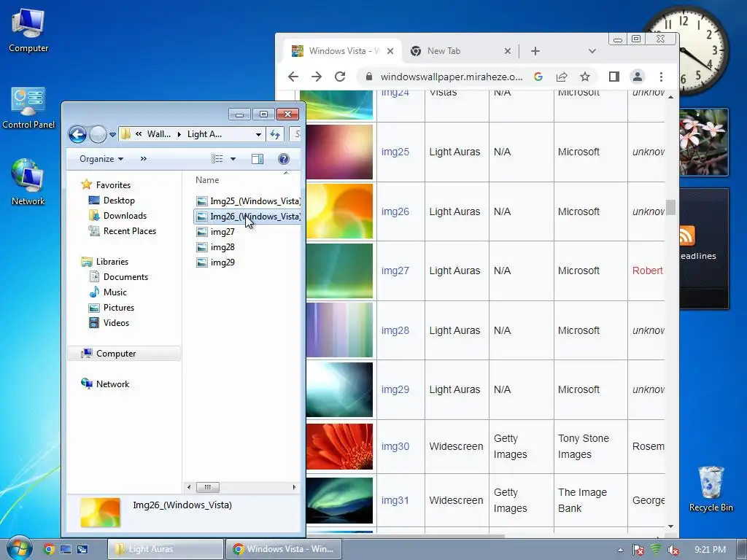Share this page from Chrome
747x560 pixels.
561,77
